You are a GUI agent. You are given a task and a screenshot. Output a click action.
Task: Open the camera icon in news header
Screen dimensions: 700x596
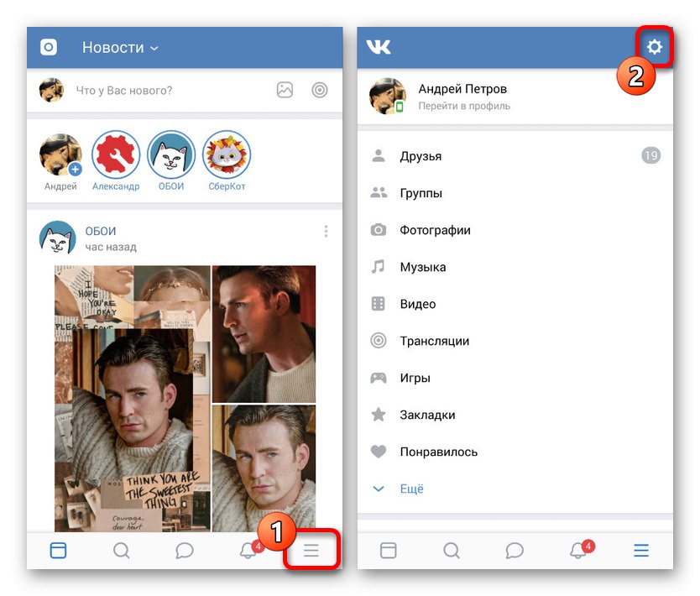(49, 47)
